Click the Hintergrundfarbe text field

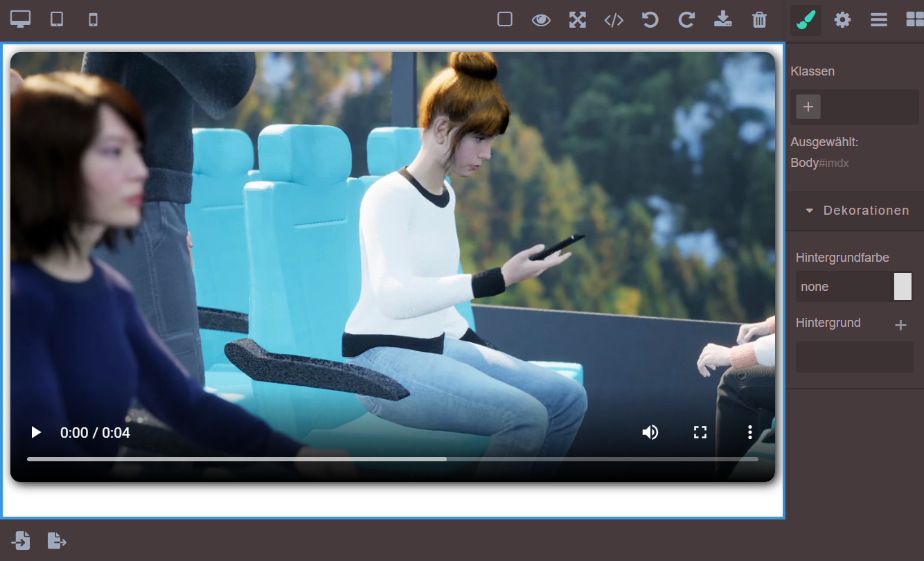(x=842, y=287)
